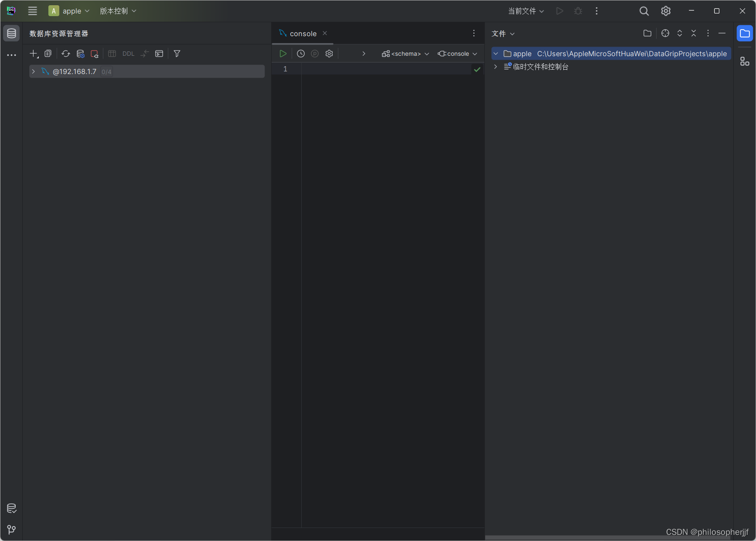Click the disconnect data source red icon

pos(95,54)
